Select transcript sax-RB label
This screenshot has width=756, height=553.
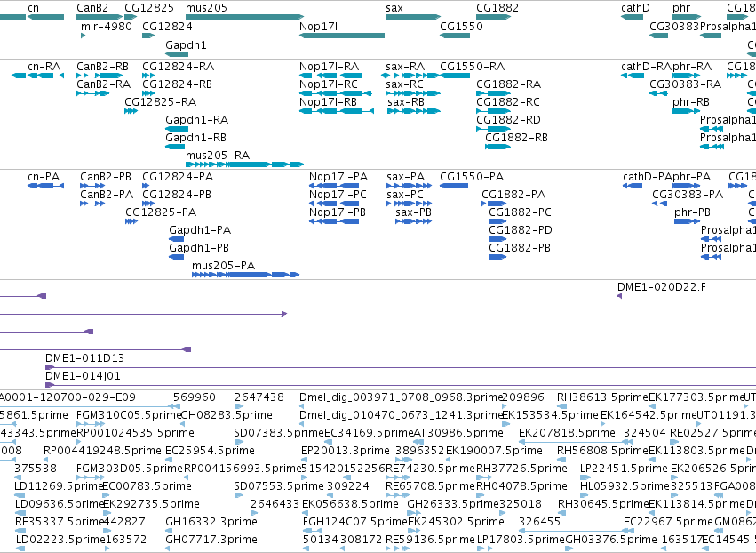coord(405,102)
